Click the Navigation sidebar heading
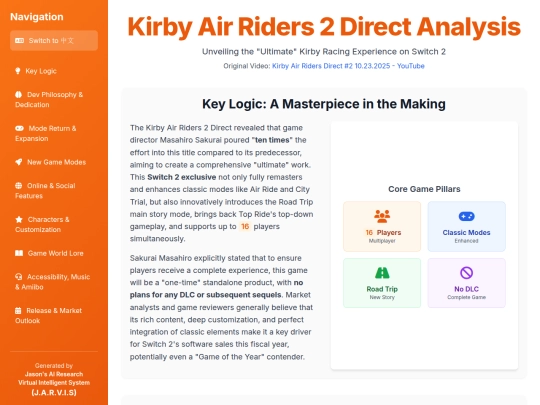This screenshot has height=405, width=540. pyautogui.click(x=37, y=17)
